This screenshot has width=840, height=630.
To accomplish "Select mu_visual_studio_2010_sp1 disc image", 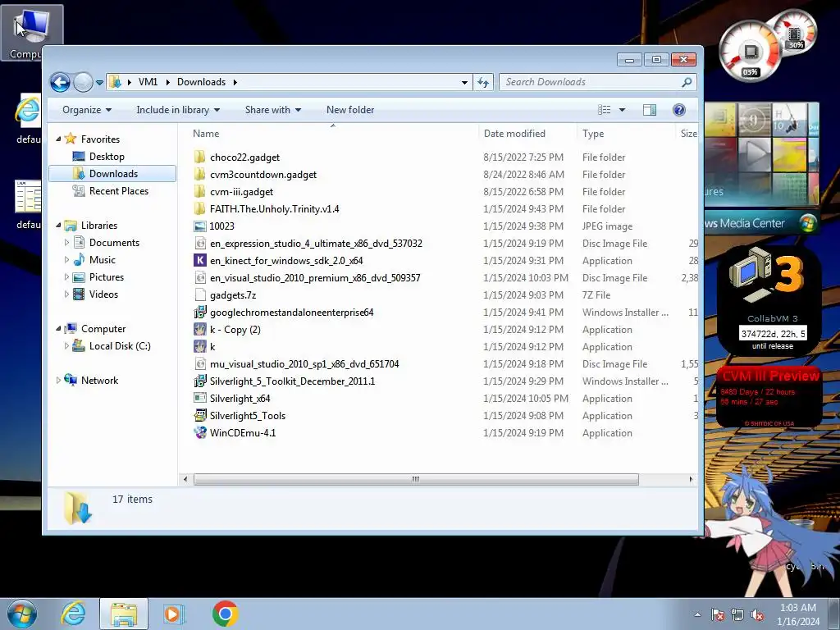I will pyautogui.click(x=304, y=363).
